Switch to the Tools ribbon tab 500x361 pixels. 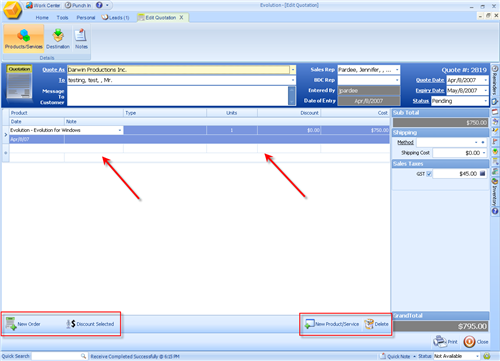(x=62, y=17)
